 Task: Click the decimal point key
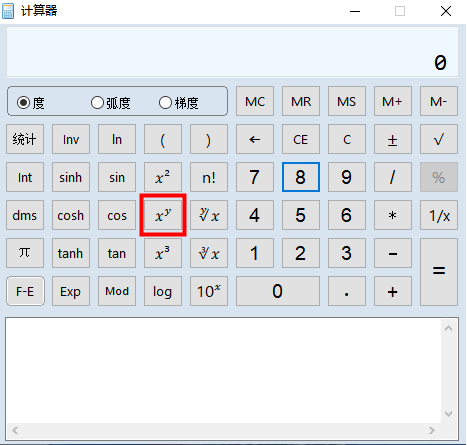tap(347, 291)
